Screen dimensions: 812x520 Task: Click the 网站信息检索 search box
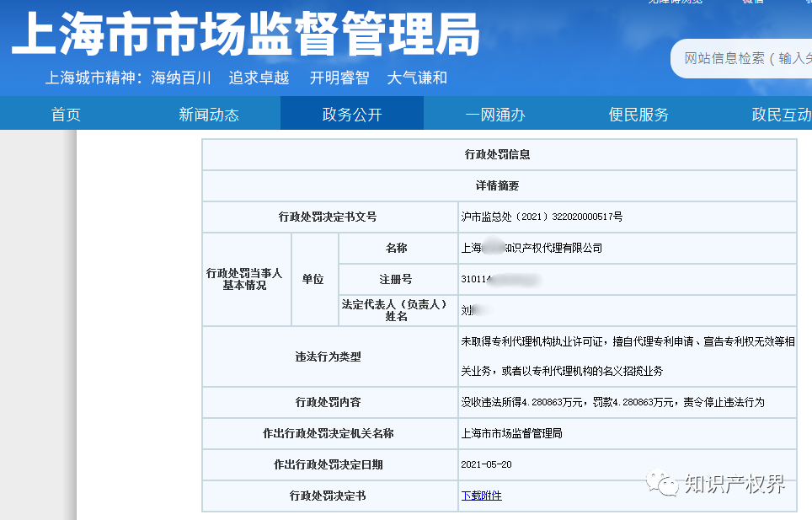tap(742, 58)
